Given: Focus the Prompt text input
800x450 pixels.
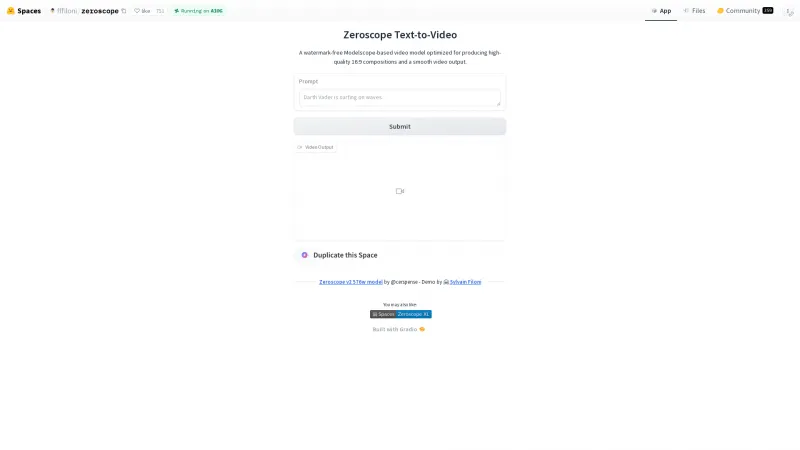Looking at the screenshot, I should pos(399,97).
